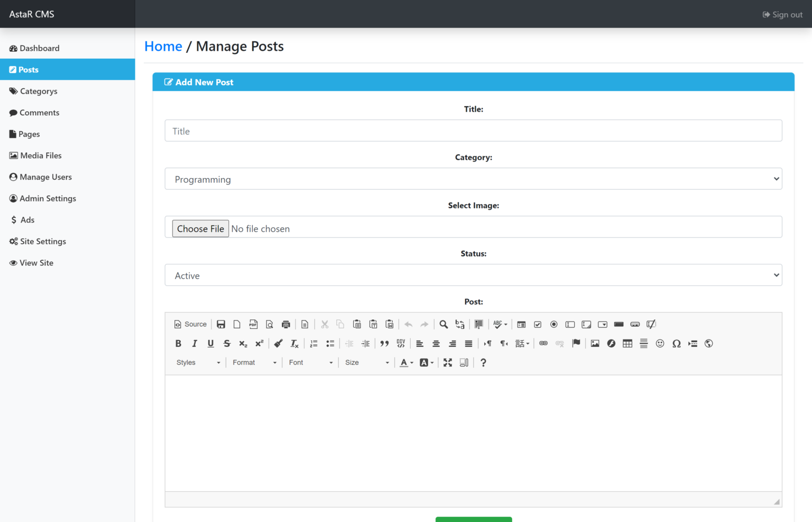Open the Font dropdown in editor

tap(311, 363)
